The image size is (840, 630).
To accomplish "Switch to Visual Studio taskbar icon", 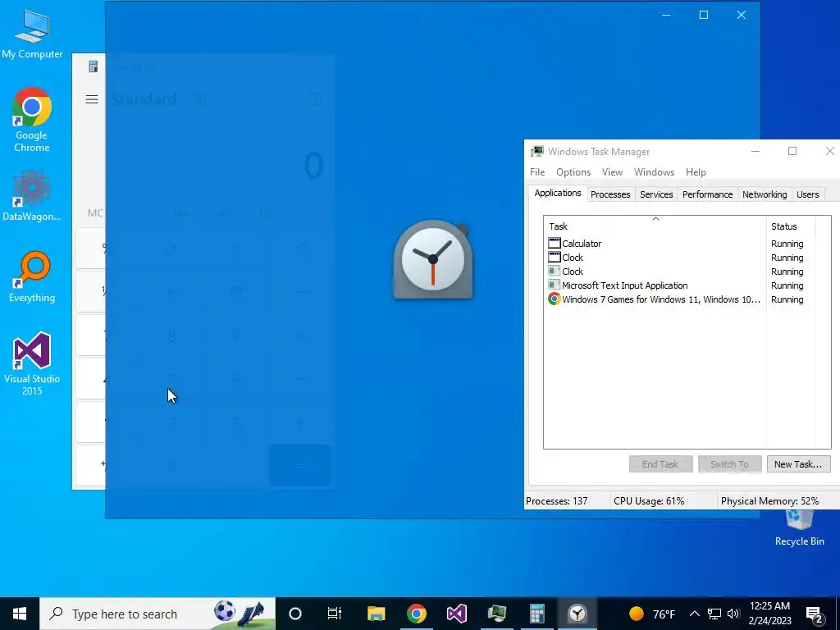I will [x=456, y=614].
